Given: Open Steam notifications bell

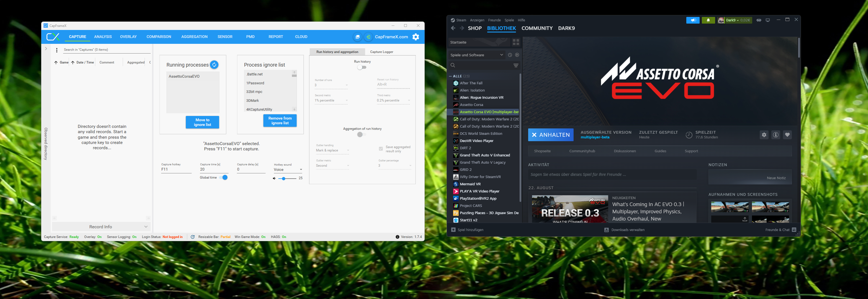Looking at the screenshot, I should pyautogui.click(x=708, y=20).
